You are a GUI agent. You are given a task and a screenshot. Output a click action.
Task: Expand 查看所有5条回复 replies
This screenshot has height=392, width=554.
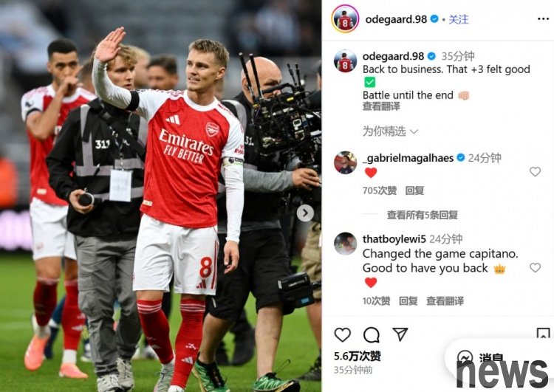pos(423,215)
